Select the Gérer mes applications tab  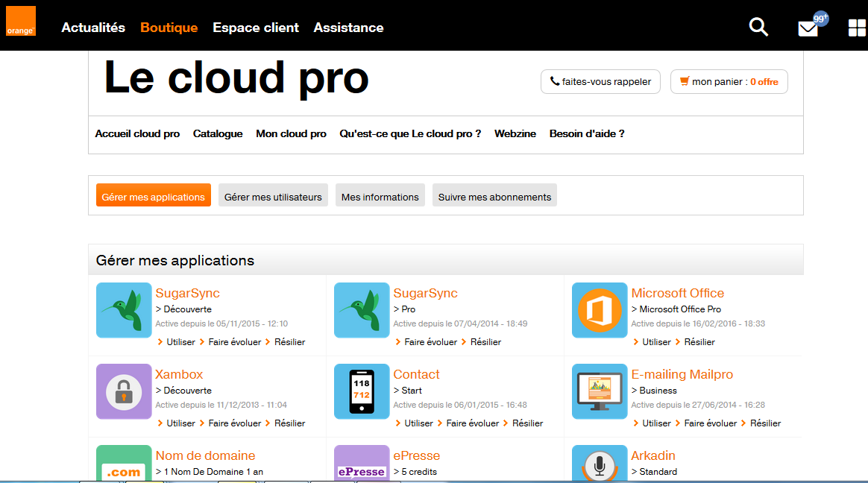(x=154, y=195)
